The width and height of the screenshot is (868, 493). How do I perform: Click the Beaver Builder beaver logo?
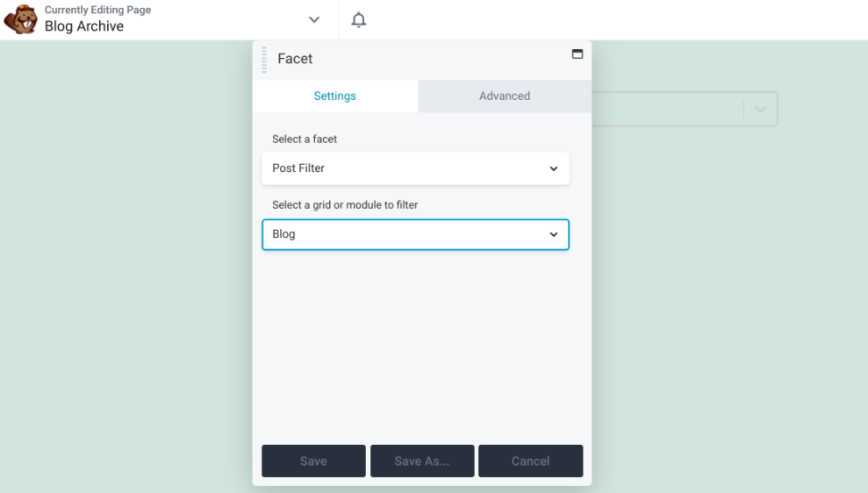[21, 20]
